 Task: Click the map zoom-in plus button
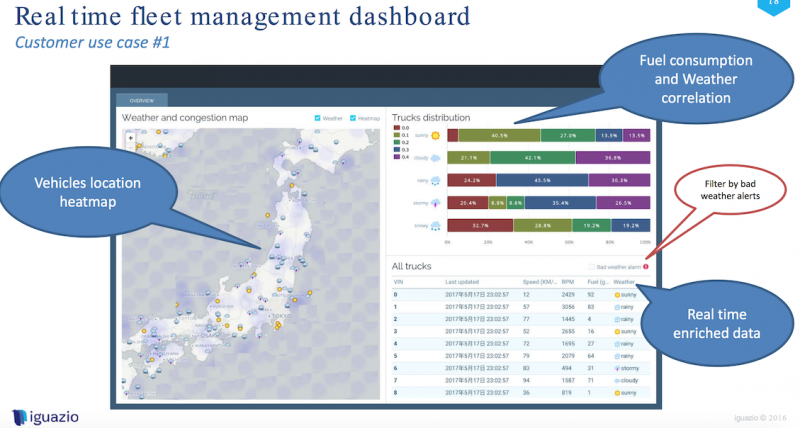pyautogui.click(x=130, y=140)
